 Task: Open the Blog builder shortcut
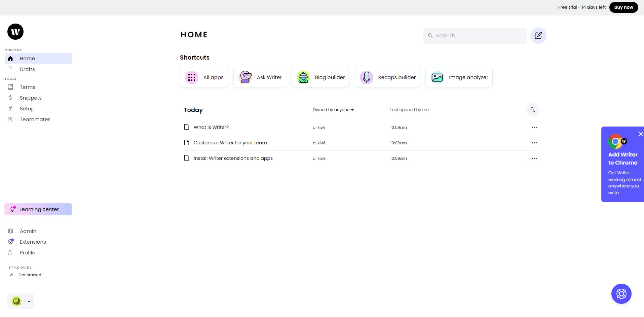click(x=320, y=77)
